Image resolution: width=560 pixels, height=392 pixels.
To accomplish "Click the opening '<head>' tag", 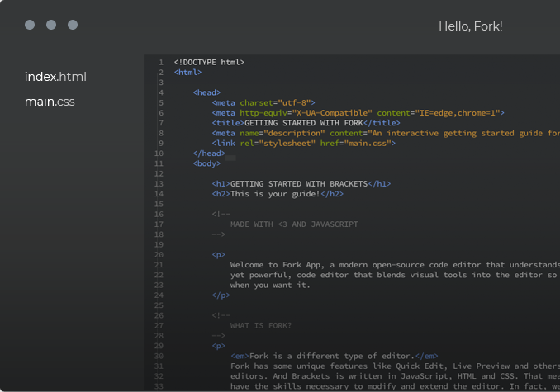I will pyautogui.click(x=206, y=92).
